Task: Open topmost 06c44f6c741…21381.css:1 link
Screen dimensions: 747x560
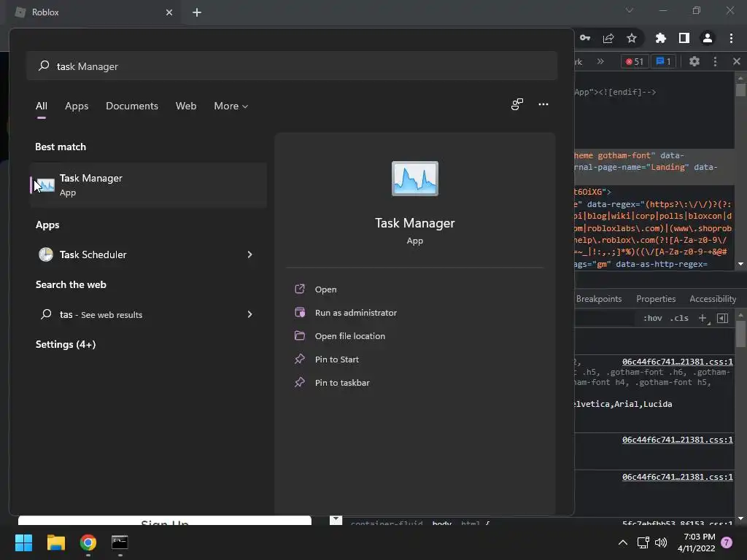Action: click(678, 362)
